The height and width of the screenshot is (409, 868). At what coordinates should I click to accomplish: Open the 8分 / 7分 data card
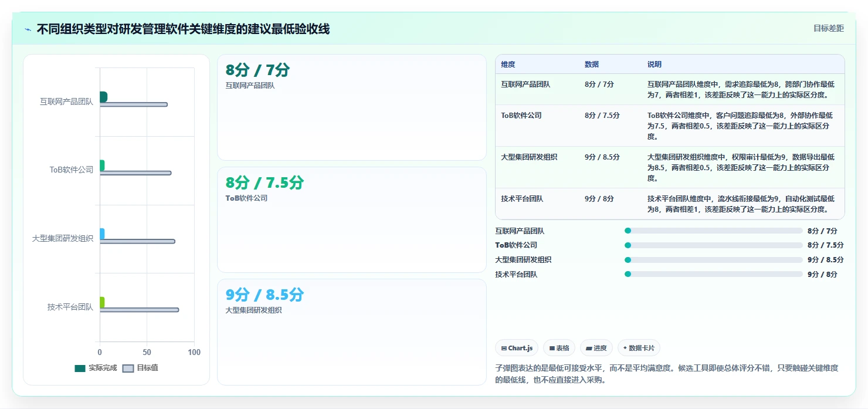(x=352, y=107)
